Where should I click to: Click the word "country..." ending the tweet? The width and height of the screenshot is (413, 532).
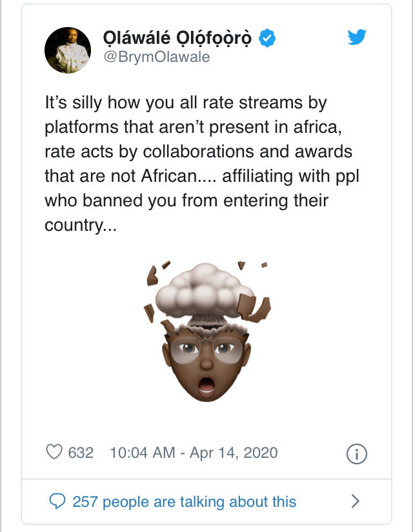pos(81,224)
